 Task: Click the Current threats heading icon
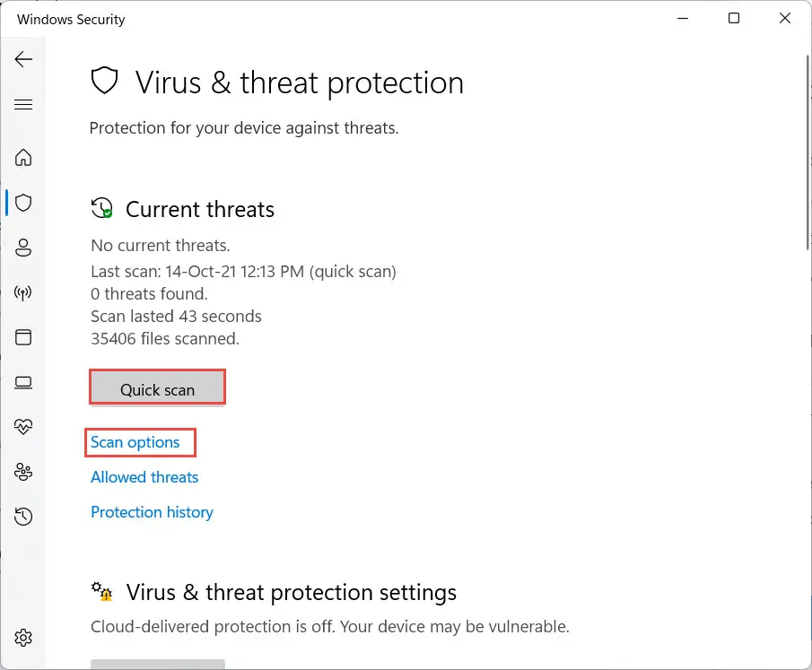pyautogui.click(x=102, y=208)
